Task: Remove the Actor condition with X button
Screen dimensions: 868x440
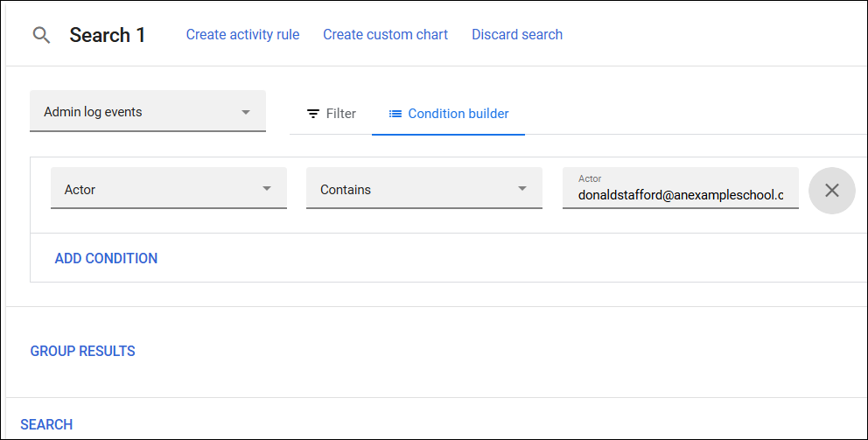Action: coord(831,190)
